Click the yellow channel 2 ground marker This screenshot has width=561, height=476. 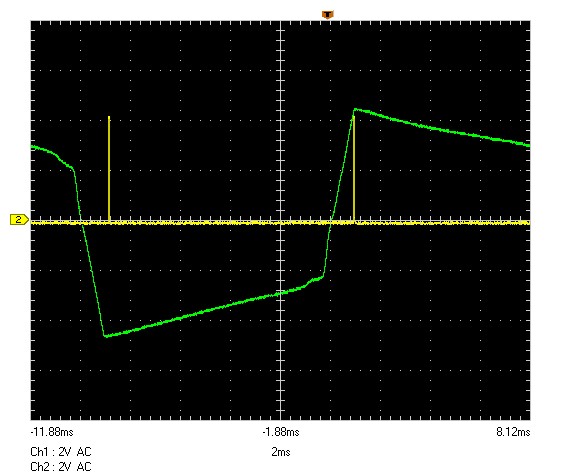[19, 219]
